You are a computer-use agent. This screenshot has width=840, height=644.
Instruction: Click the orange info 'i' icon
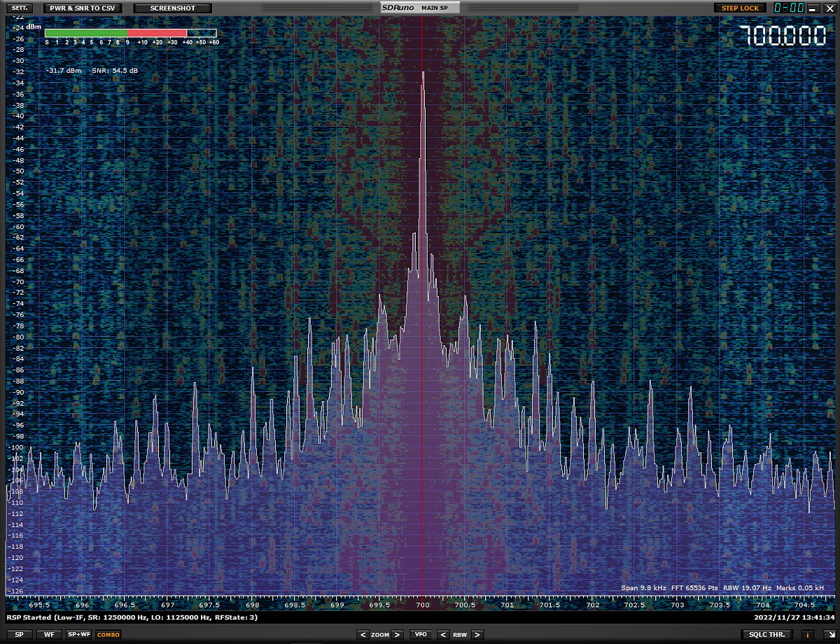pyautogui.click(x=808, y=635)
